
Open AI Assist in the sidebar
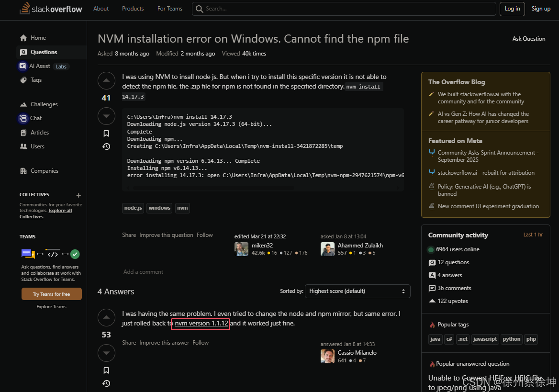tap(40, 66)
